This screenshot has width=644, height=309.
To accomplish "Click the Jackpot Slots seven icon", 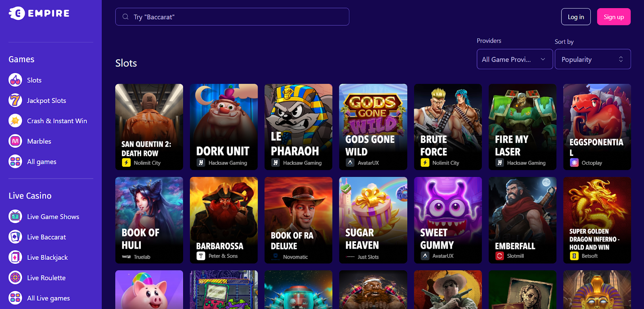I will coord(15,100).
